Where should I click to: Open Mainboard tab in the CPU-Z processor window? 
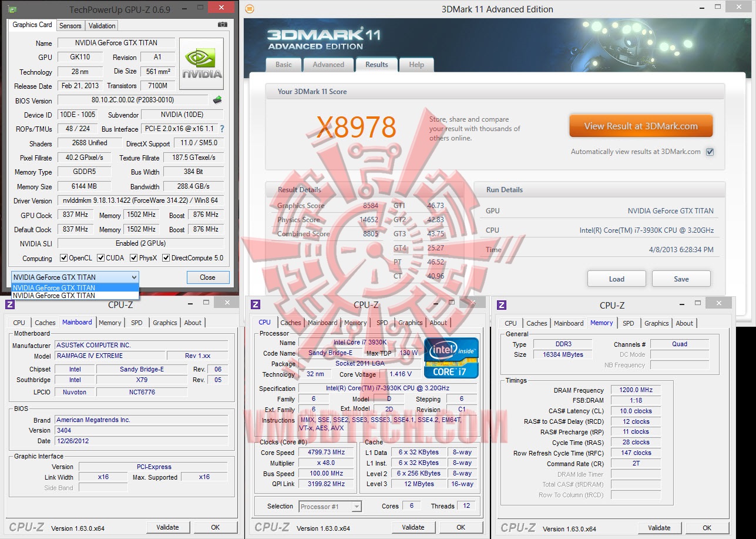[x=322, y=323]
